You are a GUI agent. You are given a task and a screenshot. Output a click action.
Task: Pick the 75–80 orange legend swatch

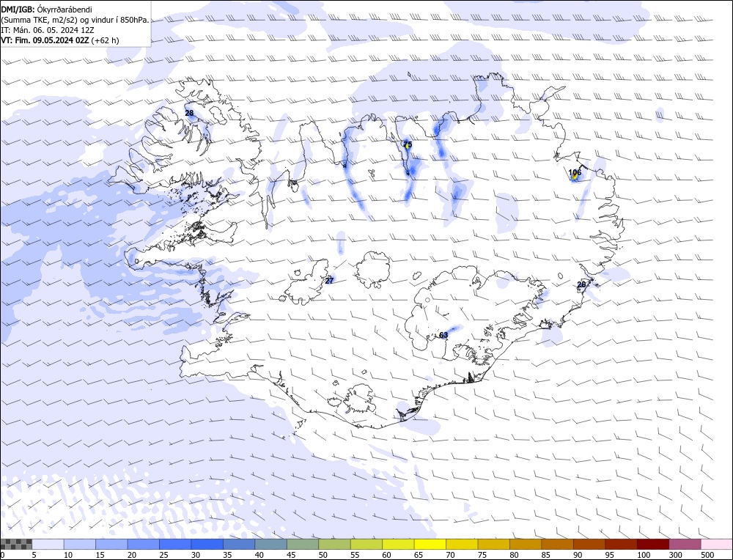(493, 544)
